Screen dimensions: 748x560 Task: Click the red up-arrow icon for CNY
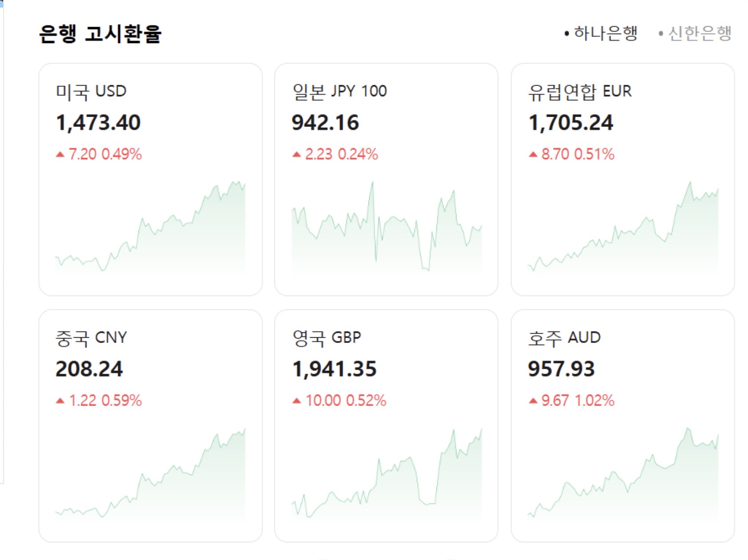click(60, 401)
